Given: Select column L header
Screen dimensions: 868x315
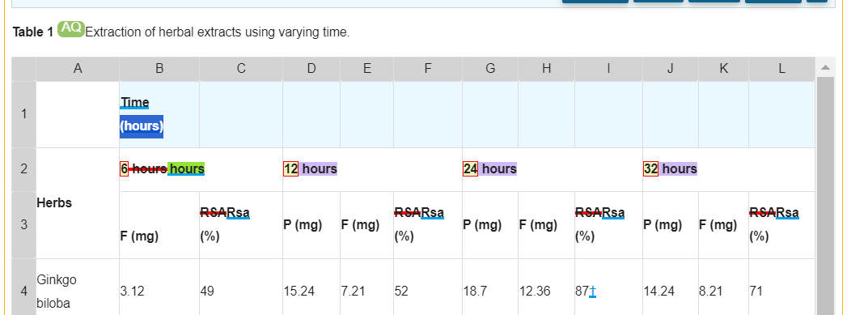Looking at the screenshot, I should 781,69.
